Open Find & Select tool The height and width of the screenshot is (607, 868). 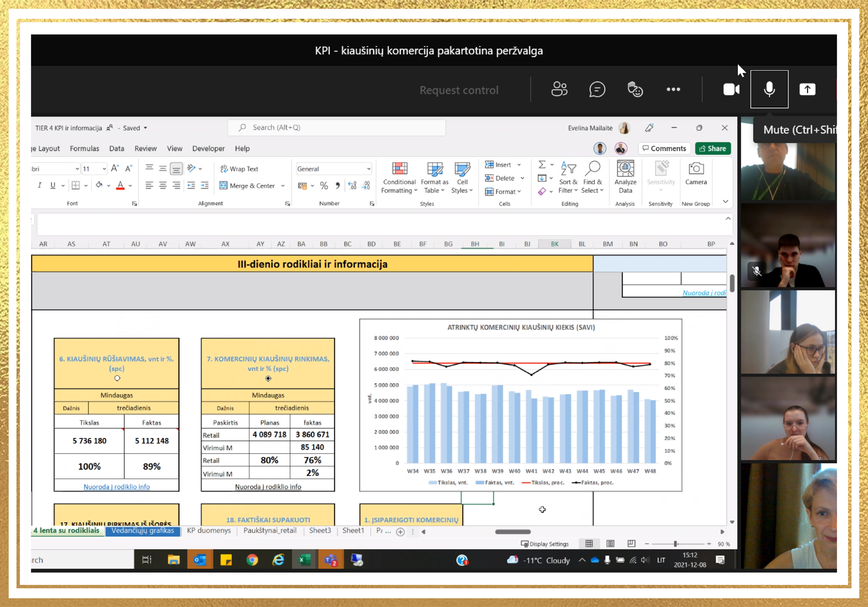[x=592, y=178]
